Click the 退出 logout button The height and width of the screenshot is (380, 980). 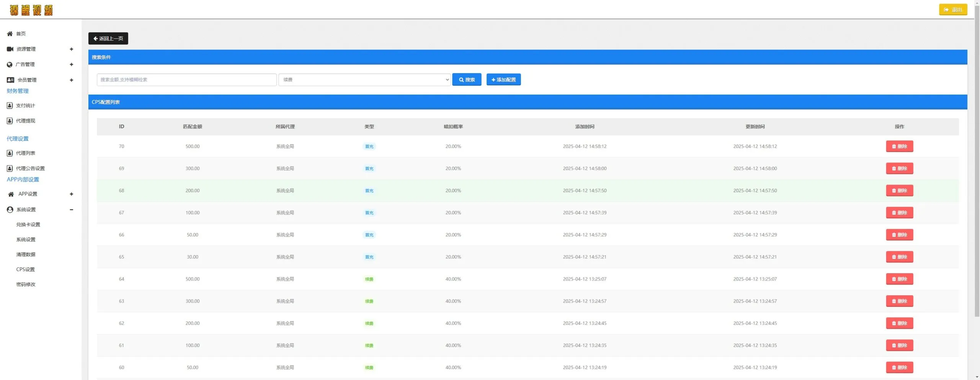click(953, 10)
